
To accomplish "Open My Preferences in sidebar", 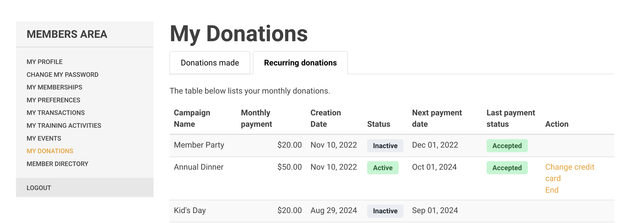I will tap(53, 100).
